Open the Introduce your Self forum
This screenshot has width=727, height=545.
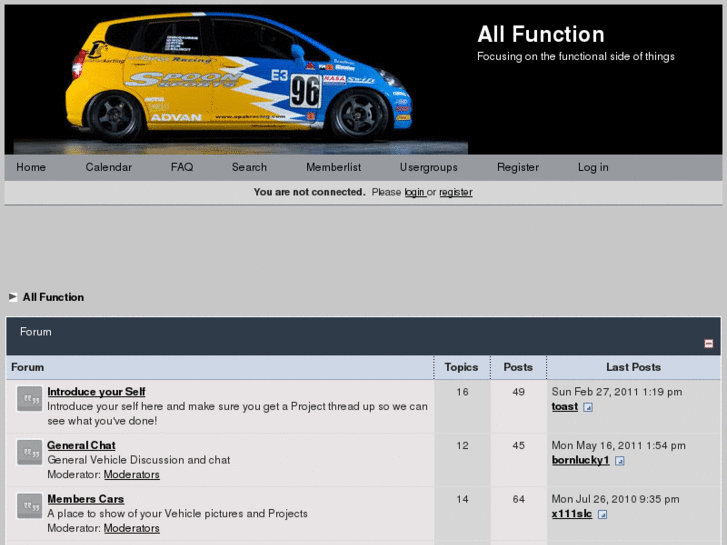tap(96, 391)
